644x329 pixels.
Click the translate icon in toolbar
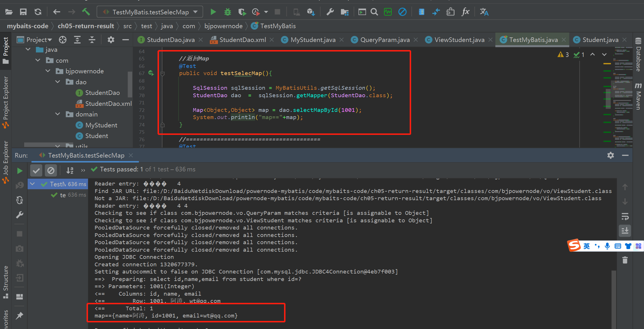(x=484, y=12)
